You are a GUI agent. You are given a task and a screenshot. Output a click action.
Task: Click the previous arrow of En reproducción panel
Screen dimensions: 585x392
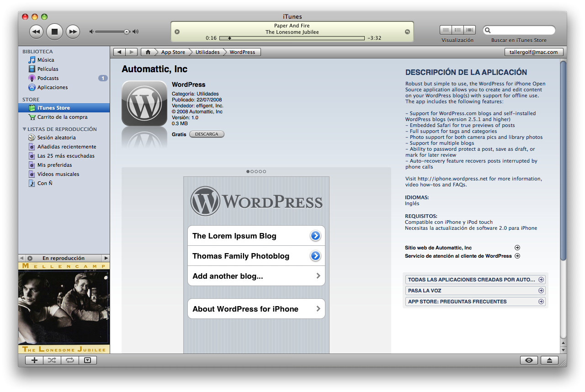[x=21, y=258]
